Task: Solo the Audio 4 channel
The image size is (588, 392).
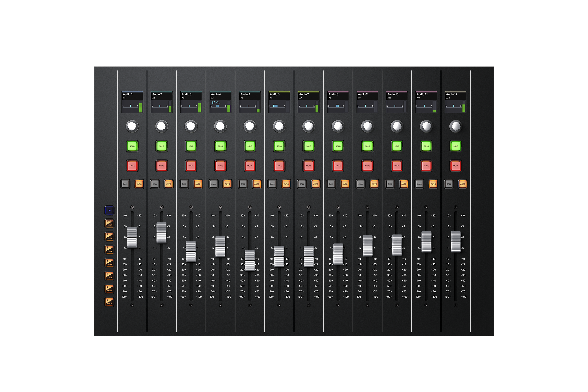Action: click(x=220, y=146)
